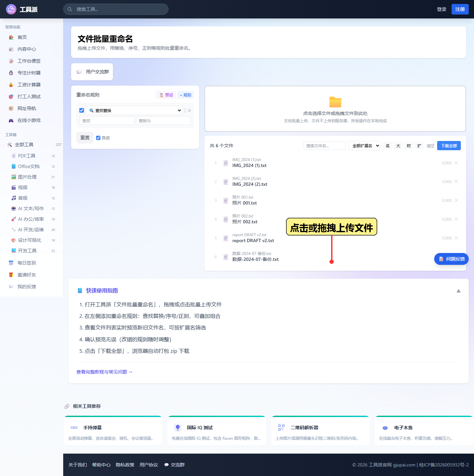Open the 预设 presets button
Image resolution: width=474 pixels, height=476 pixels.
click(166, 95)
